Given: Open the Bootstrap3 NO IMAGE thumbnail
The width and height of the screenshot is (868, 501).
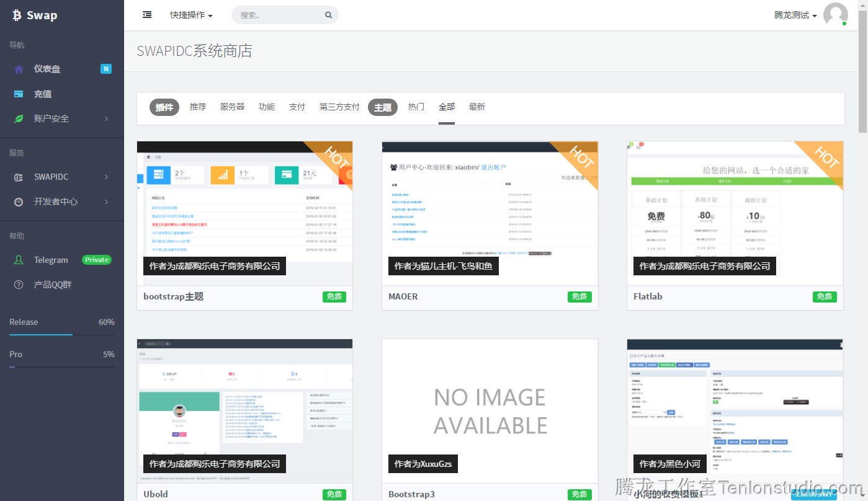Looking at the screenshot, I should (x=490, y=411).
